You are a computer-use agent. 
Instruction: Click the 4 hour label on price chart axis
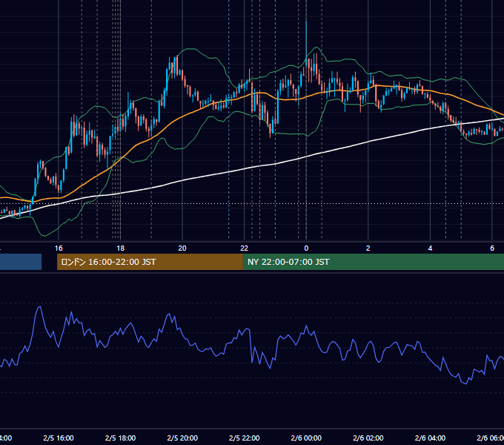[x=430, y=248]
